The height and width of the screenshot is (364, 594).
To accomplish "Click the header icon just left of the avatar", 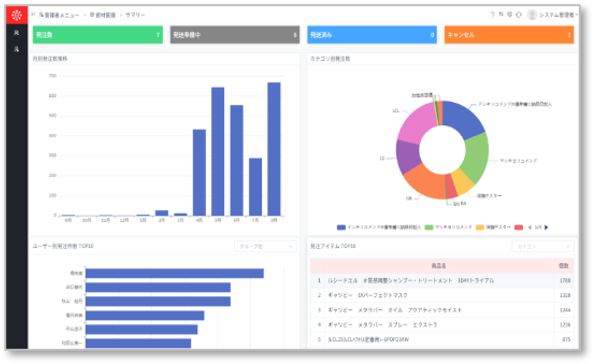I will (x=519, y=15).
